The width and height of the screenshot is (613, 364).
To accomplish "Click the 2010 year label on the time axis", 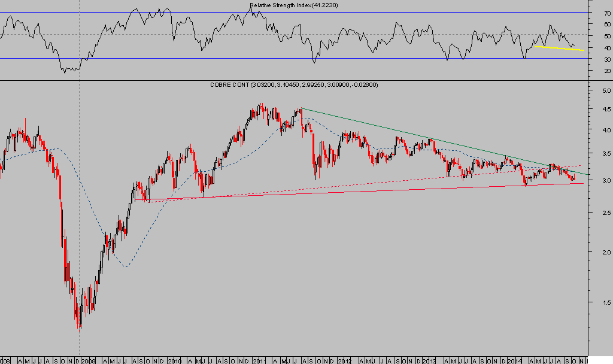I will pos(174,361).
